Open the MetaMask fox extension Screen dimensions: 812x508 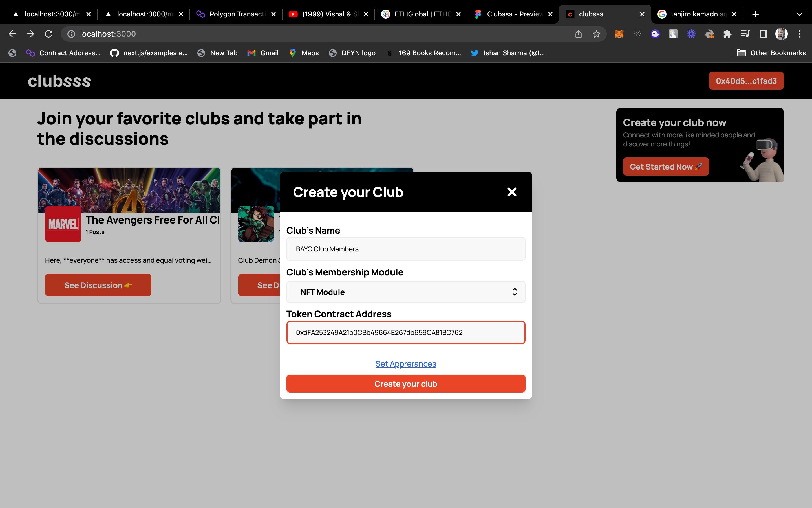point(619,34)
